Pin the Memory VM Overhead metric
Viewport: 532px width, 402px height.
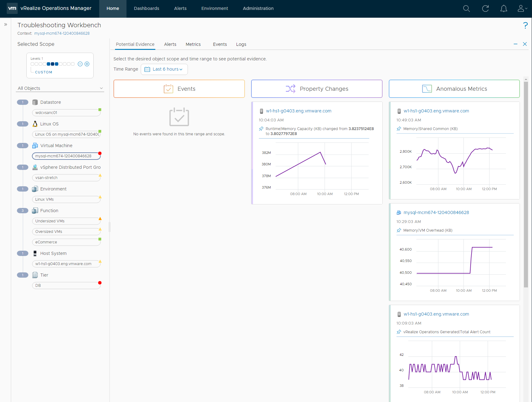click(x=399, y=230)
